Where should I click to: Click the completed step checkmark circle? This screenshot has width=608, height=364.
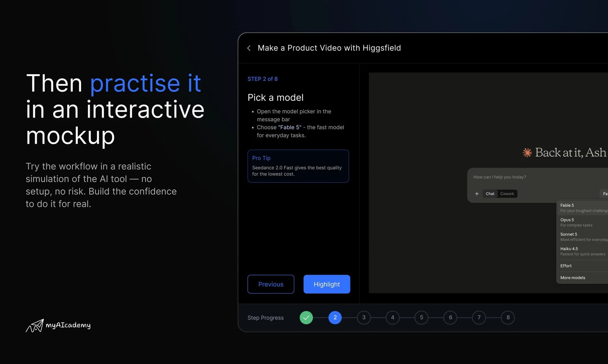click(x=306, y=317)
